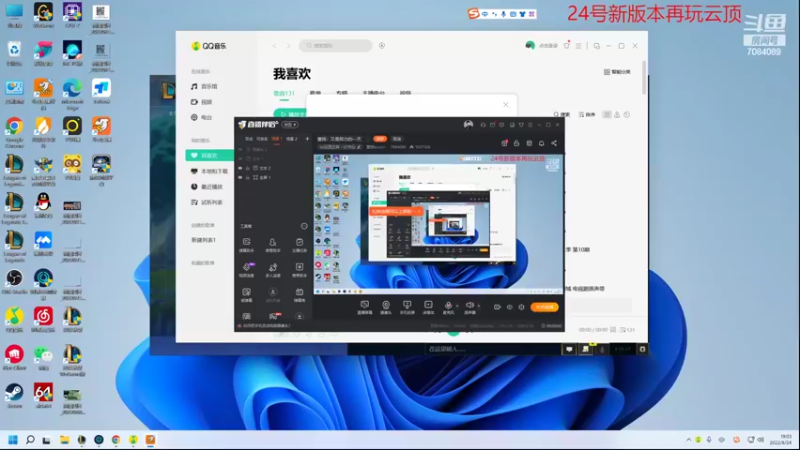This screenshot has width=800, height=450.
Task: Select Microsoft Edge desktop icon
Action: [72, 94]
